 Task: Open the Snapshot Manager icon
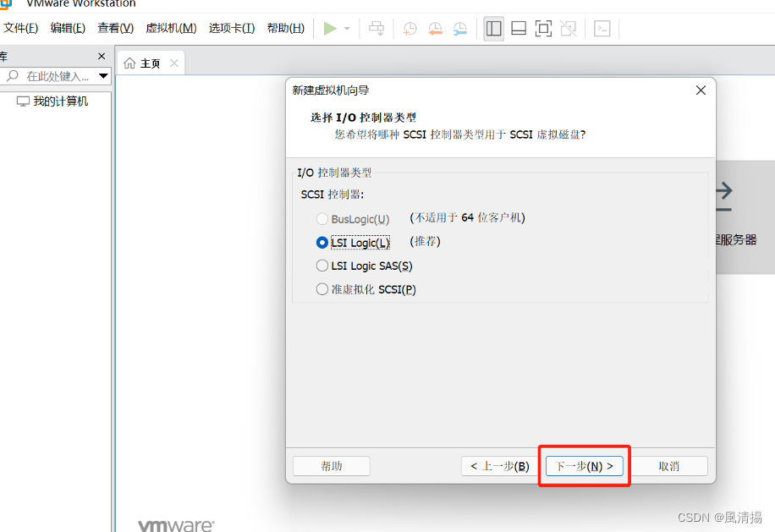[x=460, y=29]
